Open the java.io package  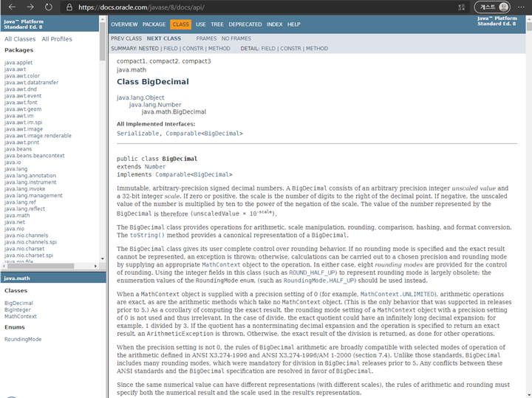13,162
